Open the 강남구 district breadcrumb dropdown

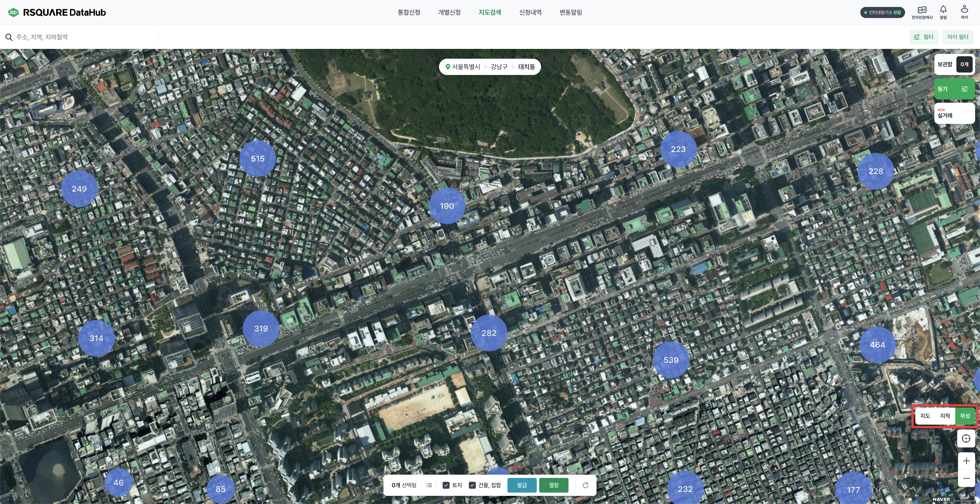point(499,67)
